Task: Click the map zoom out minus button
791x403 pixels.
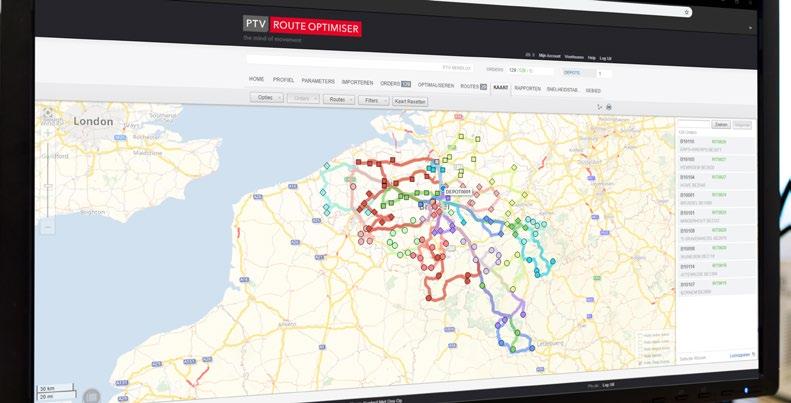Action: 48,227
